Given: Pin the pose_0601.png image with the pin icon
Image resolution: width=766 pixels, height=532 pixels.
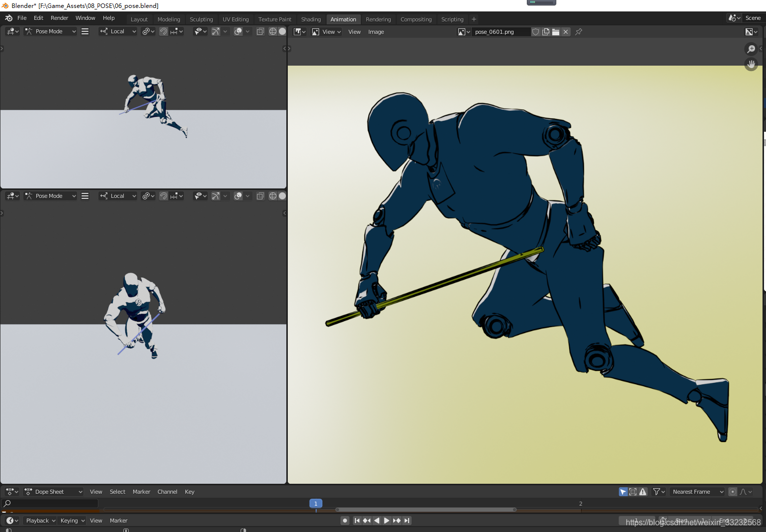Looking at the screenshot, I should (x=579, y=32).
